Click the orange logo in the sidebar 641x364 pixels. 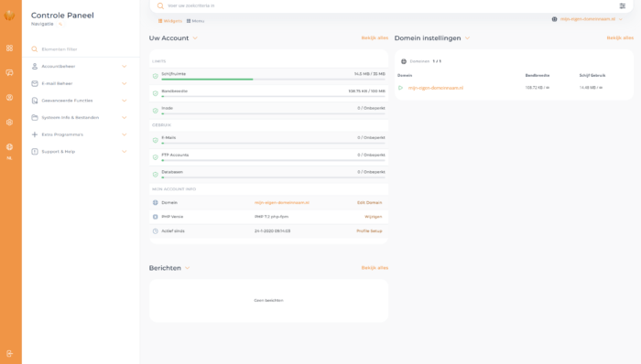click(9, 16)
